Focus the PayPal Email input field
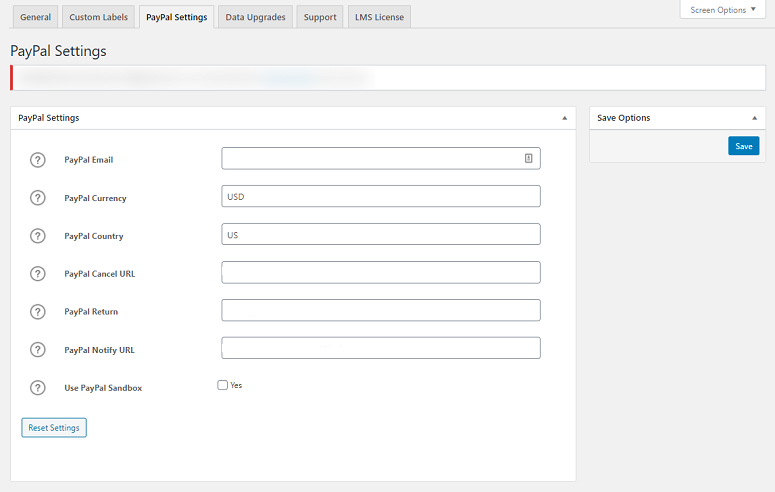The width and height of the screenshot is (775, 492). point(381,158)
